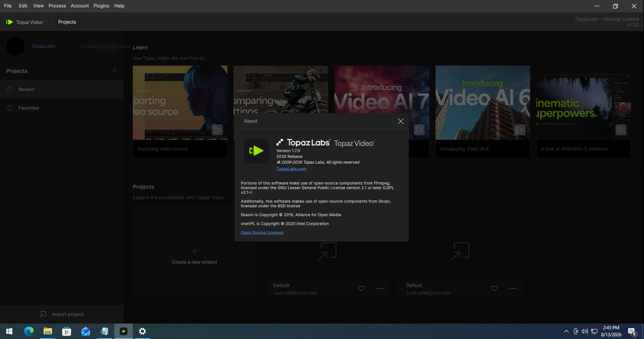Show Recent projects in the sidebar
The image size is (644, 339).
[62, 89]
